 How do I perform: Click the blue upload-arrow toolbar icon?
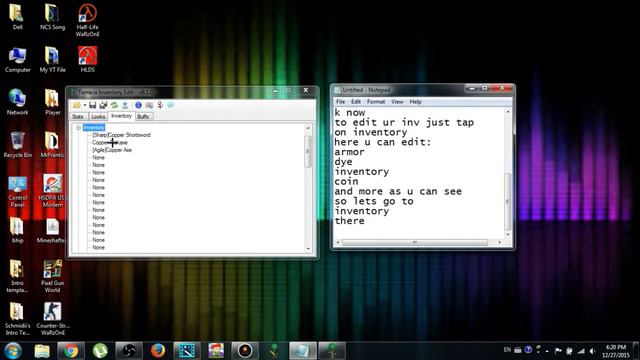point(125,105)
